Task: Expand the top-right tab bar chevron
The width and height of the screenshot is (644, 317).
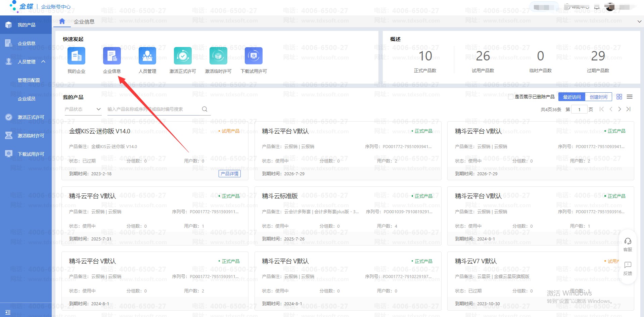Action: point(639,21)
